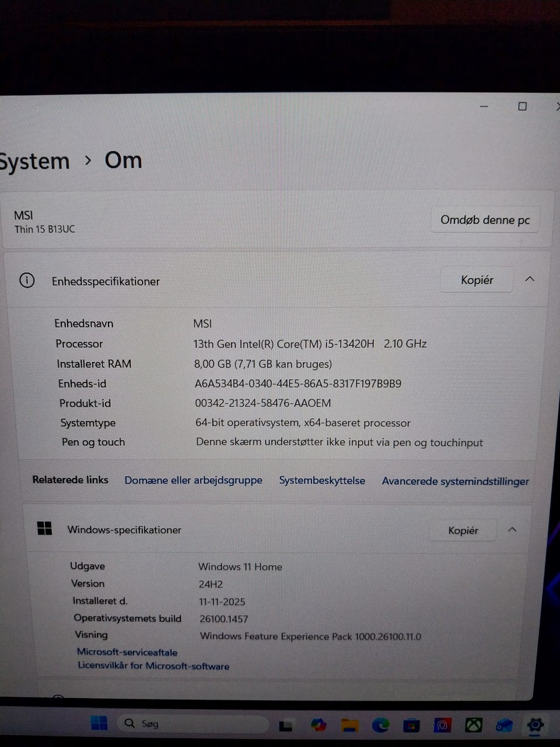
Task: Select the 8,00 GB RAM value
Action: click(x=263, y=364)
